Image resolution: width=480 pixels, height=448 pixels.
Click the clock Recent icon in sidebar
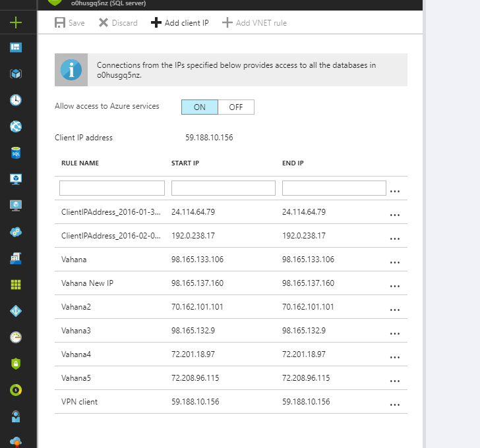point(16,100)
